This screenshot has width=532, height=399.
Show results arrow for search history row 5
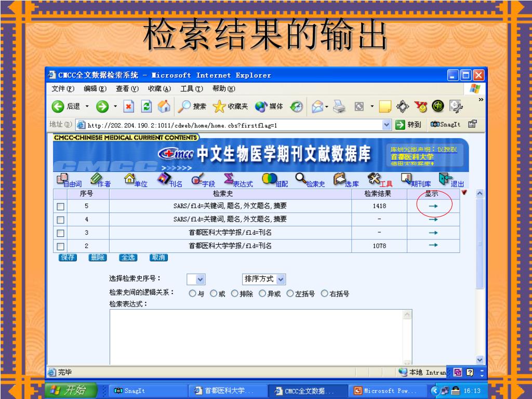point(433,206)
